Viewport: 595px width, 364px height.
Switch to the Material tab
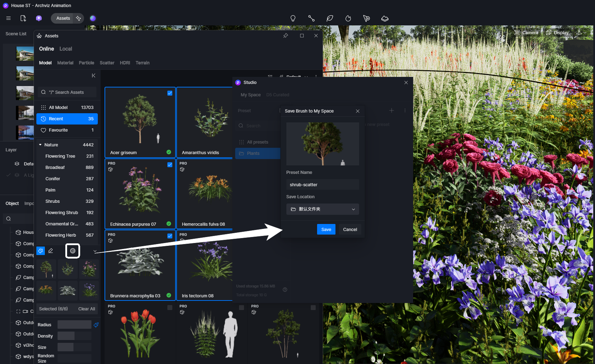(65, 63)
